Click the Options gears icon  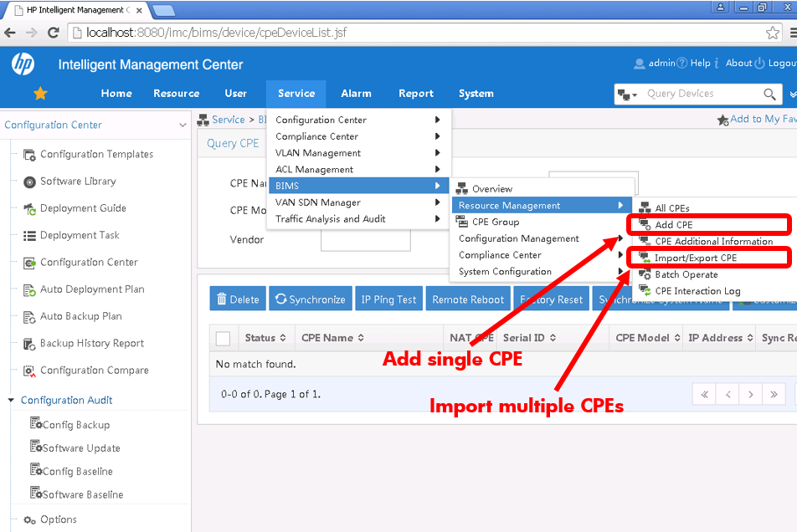click(x=29, y=519)
